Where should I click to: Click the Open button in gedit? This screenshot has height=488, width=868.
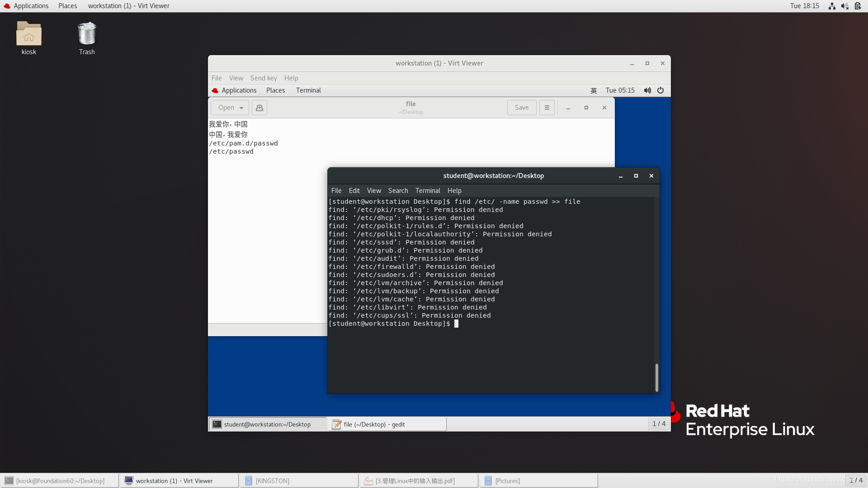[x=226, y=108]
